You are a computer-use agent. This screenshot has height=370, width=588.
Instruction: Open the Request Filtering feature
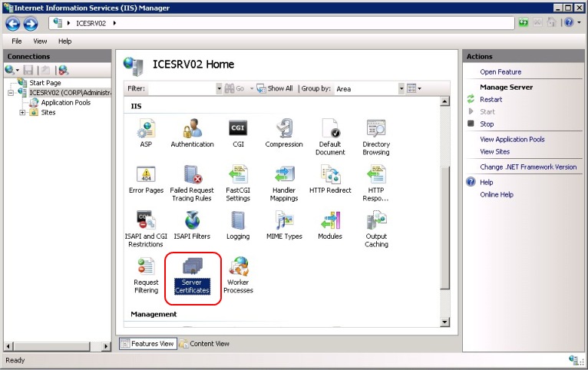click(146, 275)
